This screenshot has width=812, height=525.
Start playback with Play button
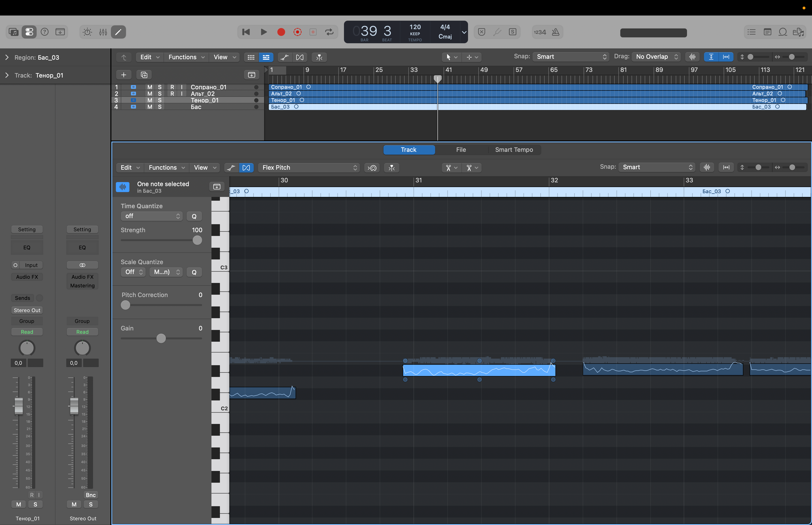click(264, 32)
